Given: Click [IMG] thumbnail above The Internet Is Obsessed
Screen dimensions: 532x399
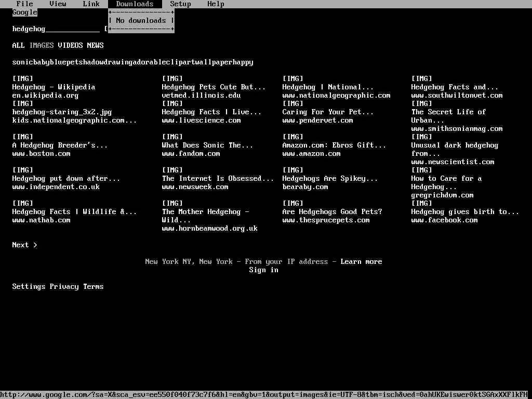Looking at the screenshot, I should pos(172,170).
